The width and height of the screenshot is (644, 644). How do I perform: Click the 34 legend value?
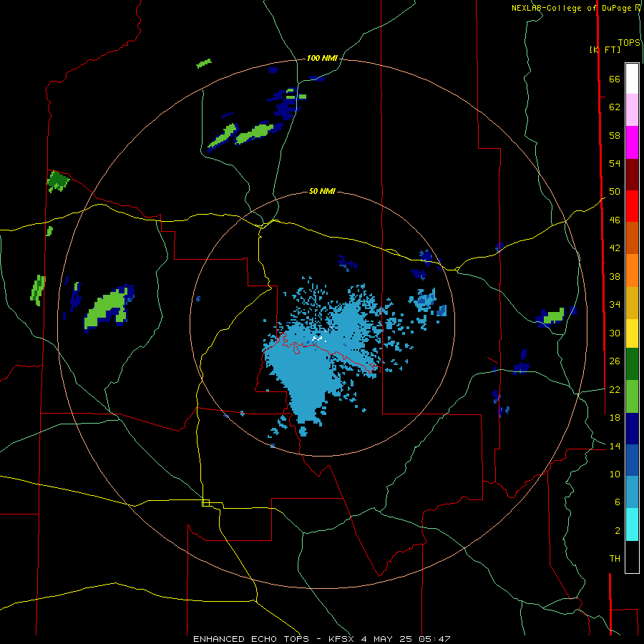pos(615,305)
